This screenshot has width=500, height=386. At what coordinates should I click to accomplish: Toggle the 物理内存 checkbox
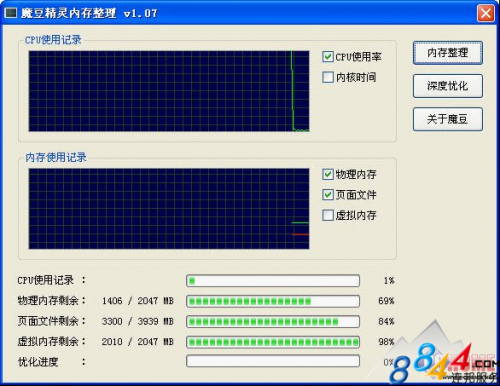point(328,174)
